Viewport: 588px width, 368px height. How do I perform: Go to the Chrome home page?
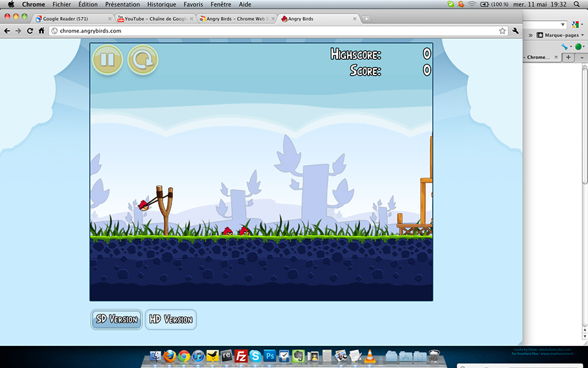[x=41, y=30]
